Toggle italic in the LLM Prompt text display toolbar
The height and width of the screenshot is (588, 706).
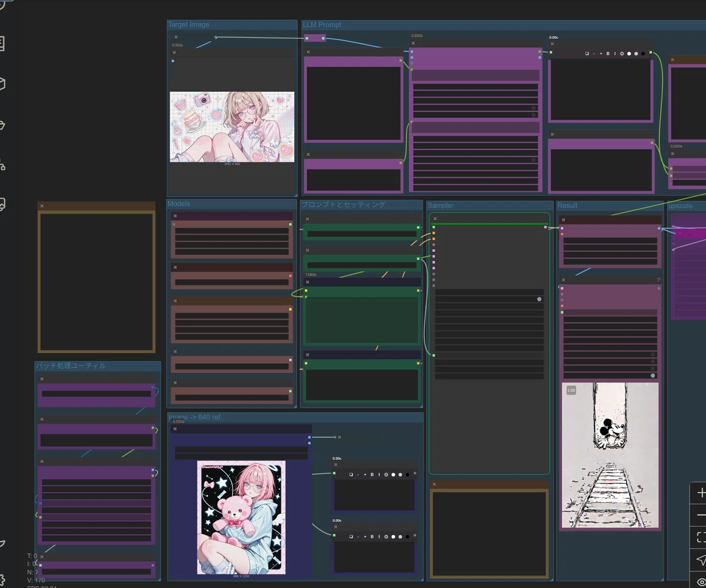coord(615,54)
